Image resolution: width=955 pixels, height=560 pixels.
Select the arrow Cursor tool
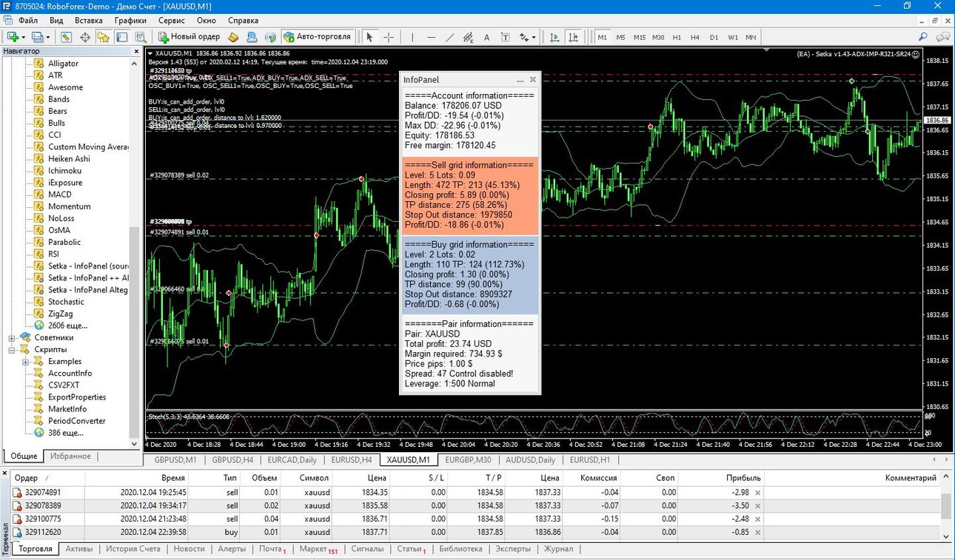point(369,36)
